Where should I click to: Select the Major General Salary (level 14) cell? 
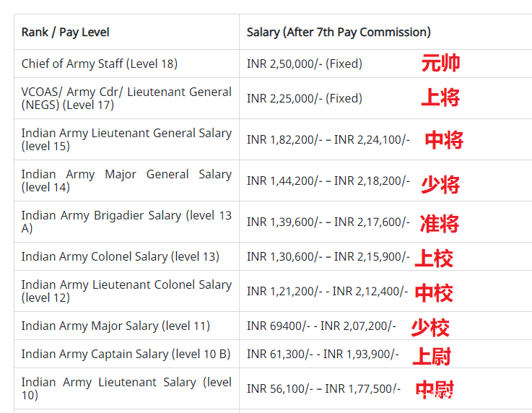(126, 181)
